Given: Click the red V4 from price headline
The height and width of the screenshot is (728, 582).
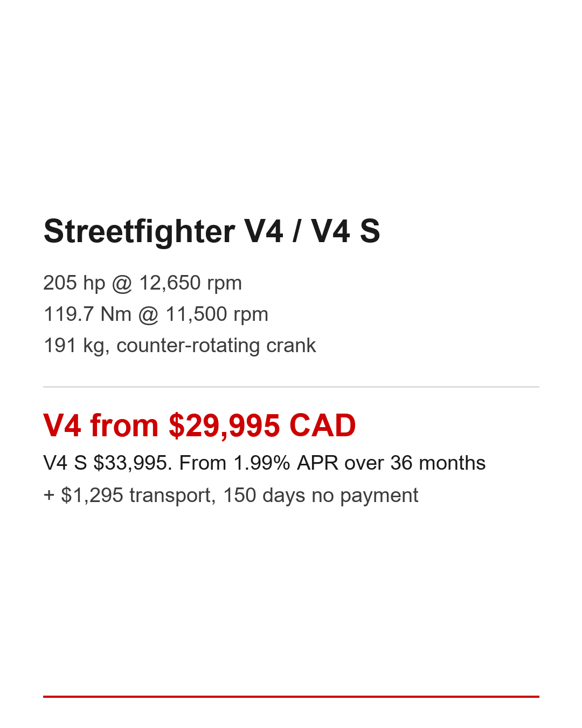Looking at the screenshot, I should [199, 425].
